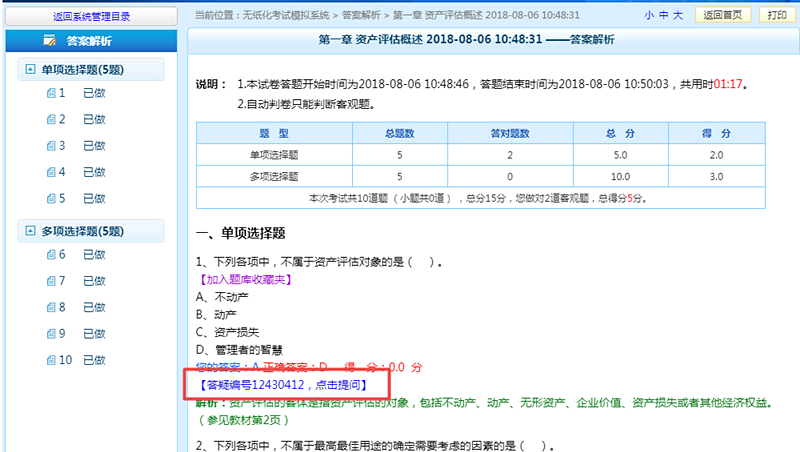The image size is (800, 452).
Task: Click 返回系统管理目录 button
Action: tap(92, 16)
